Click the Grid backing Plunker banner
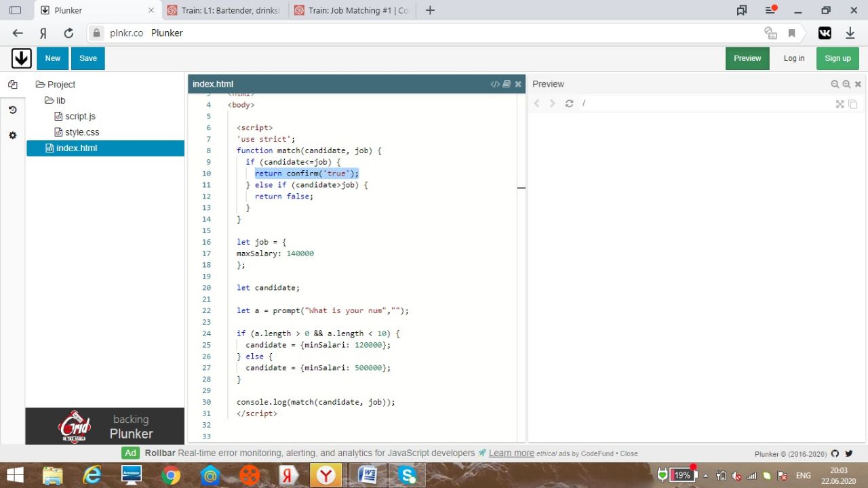The width and height of the screenshot is (868, 488). coord(105,426)
